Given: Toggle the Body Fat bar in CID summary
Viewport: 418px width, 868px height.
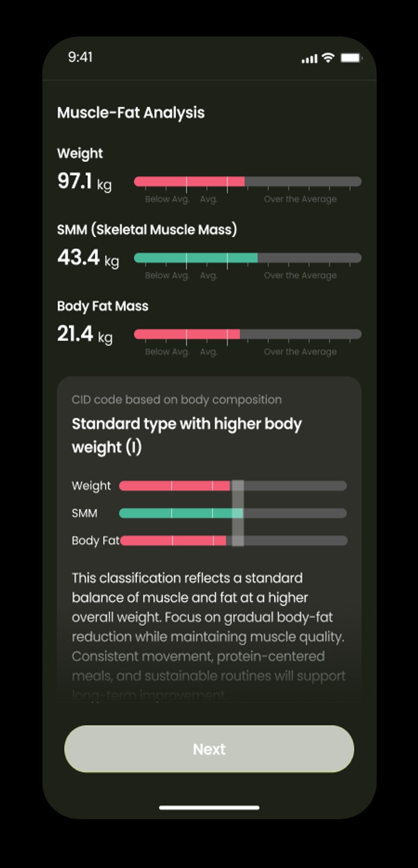Looking at the screenshot, I should coord(233,540).
